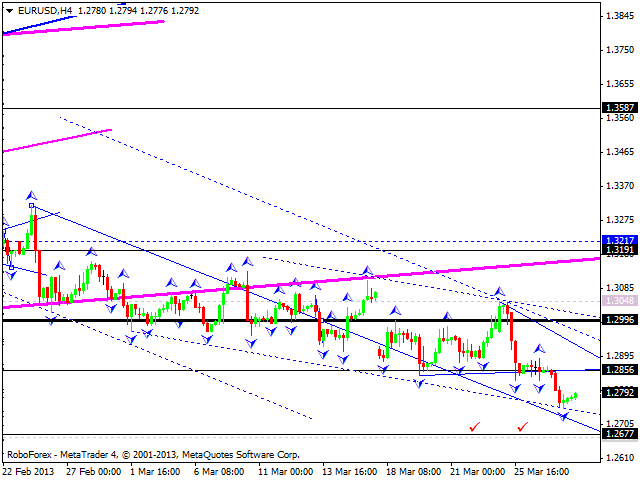Viewport: 640px width, 480px height.
Task: Select the 1.3217 price level label
Action: pyautogui.click(x=619, y=241)
